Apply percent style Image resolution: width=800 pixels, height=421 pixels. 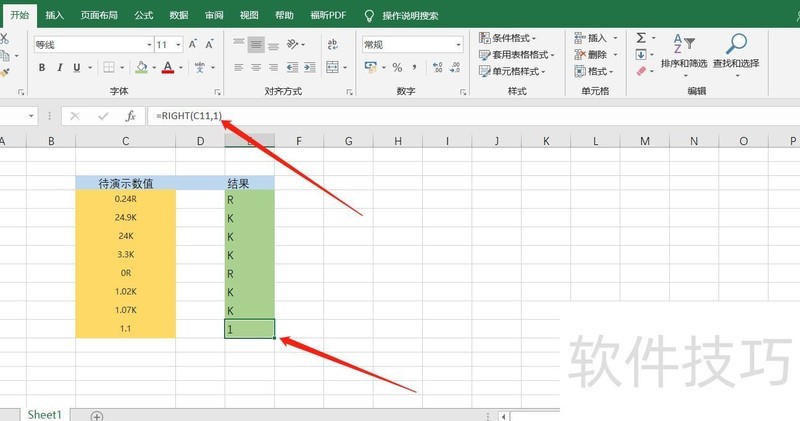(397, 67)
